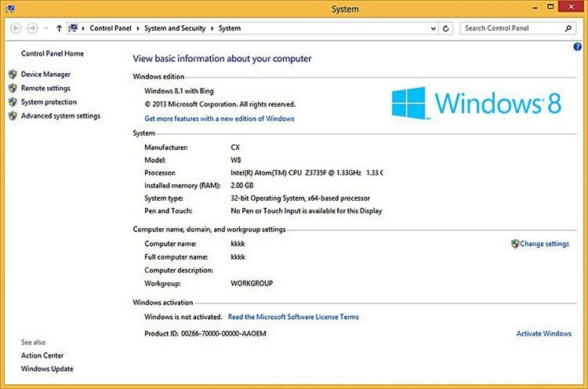This screenshot has width=588, height=389.
Task: Click the Windows is not activated text
Action: click(x=183, y=317)
